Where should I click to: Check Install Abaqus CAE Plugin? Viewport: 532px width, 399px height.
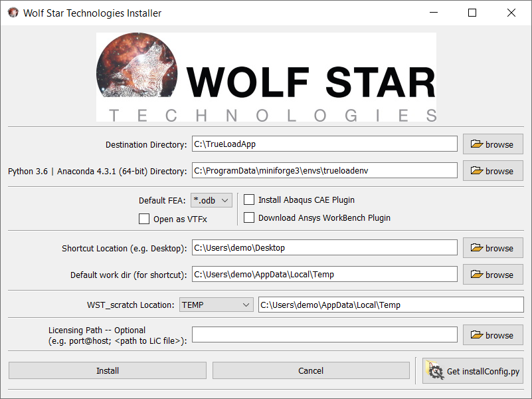249,199
